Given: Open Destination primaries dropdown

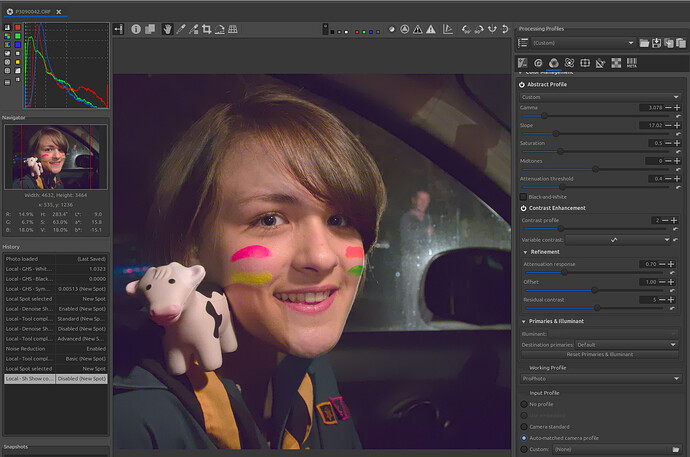Looking at the screenshot, I should tap(623, 345).
